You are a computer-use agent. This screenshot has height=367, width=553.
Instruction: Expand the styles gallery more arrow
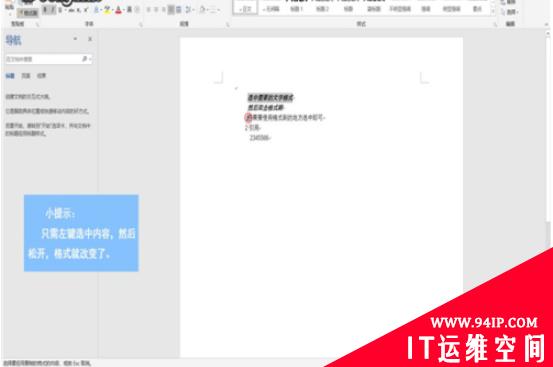pos(493,13)
